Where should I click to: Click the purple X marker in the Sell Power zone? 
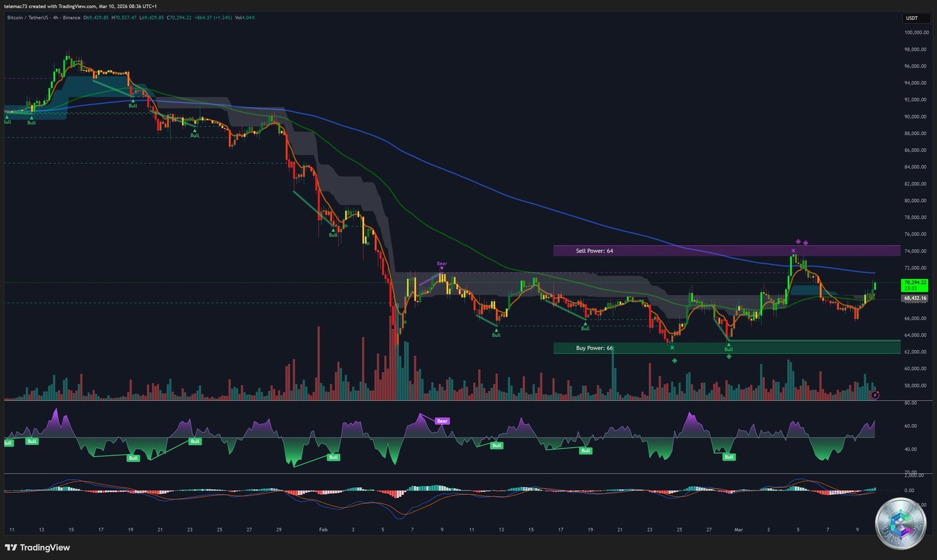click(794, 250)
